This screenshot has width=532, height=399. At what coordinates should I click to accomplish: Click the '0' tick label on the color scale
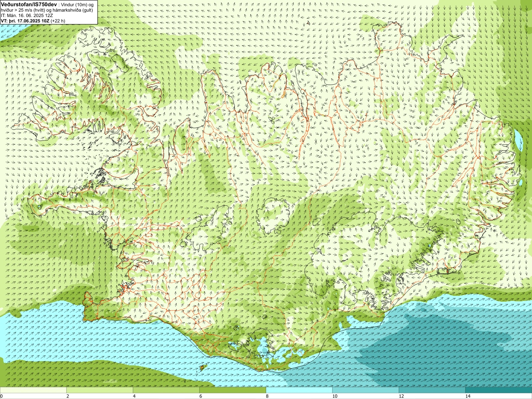(x=2, y=396)
